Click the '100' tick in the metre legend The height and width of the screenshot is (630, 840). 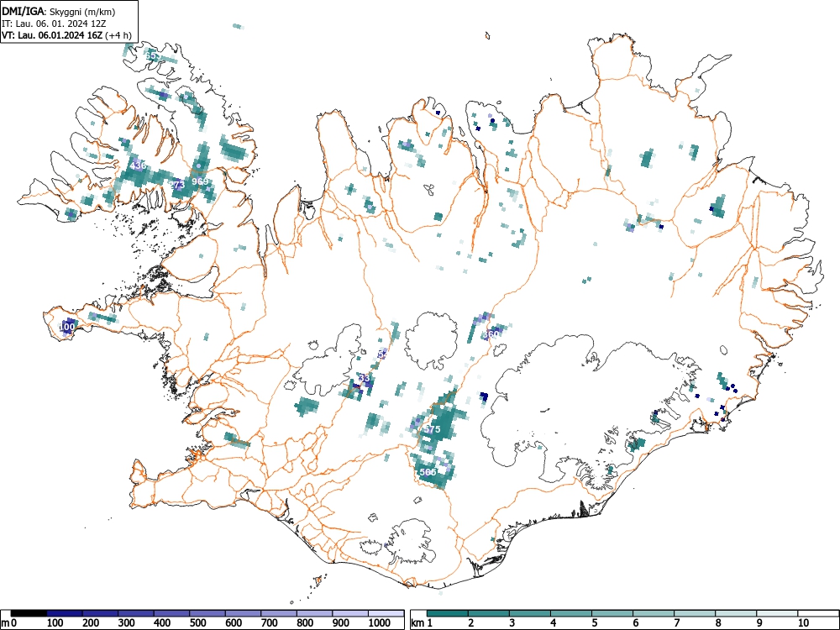[x=55, y=623]
